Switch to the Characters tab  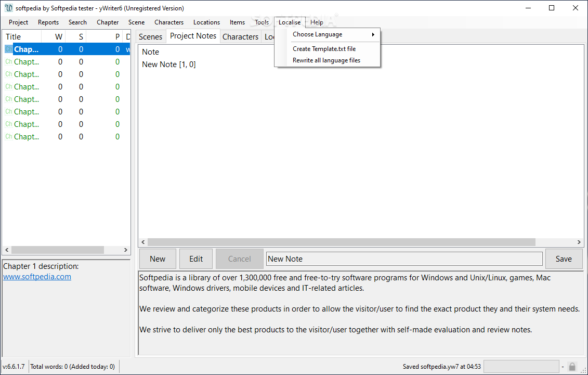pos(240,37)
